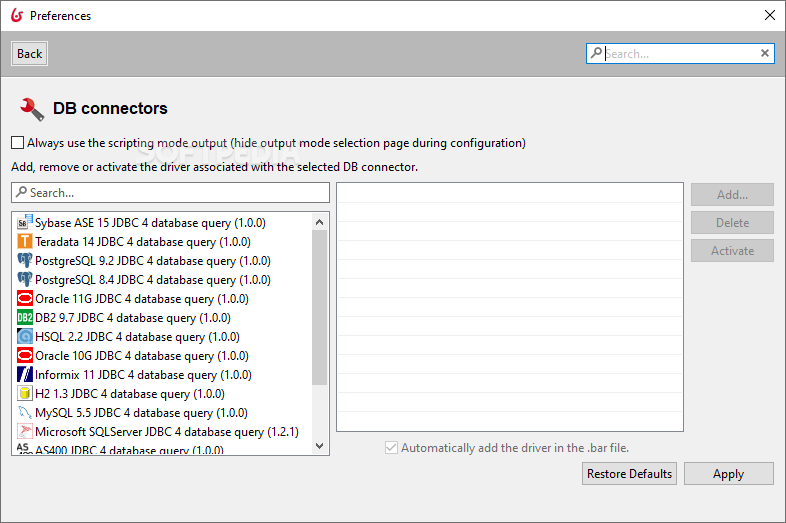Image resolution: width=786 pixels, height=523 pixels.
Task: Focus the top-right Search field
Action: click(x=680, y=53)
